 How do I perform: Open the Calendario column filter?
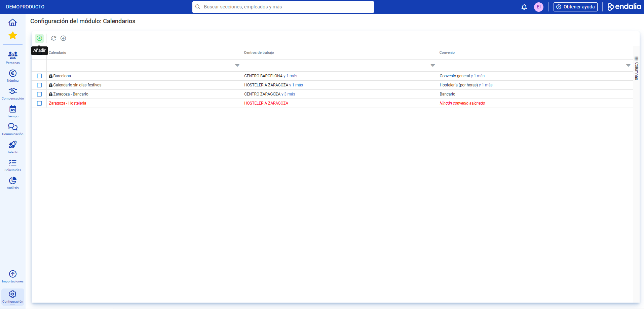[237, 66]
